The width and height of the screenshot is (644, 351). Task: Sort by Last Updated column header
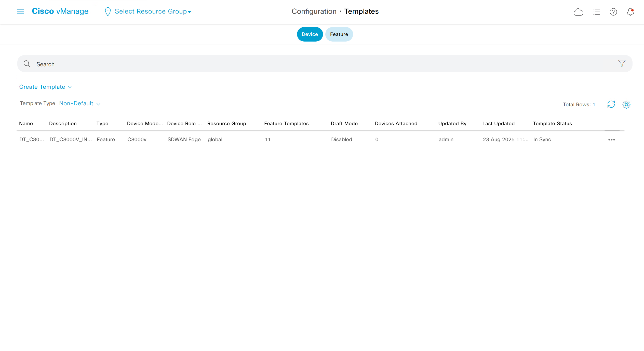click(498, 124)
